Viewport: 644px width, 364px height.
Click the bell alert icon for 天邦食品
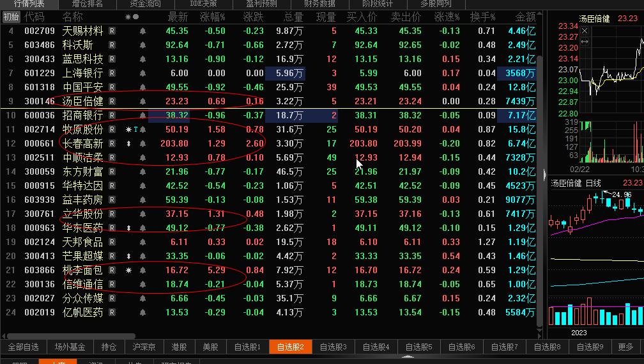pyautogui.click(x=142, y=242)
